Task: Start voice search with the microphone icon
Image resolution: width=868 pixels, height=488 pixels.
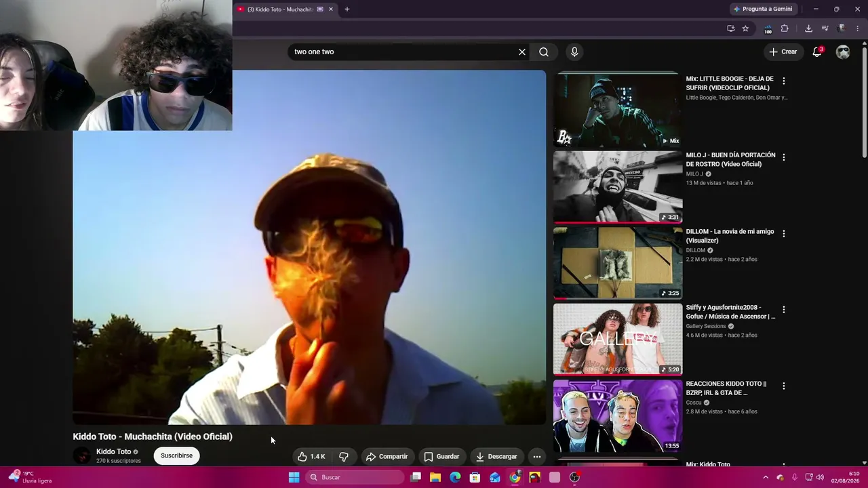Action: coord(574,52)
